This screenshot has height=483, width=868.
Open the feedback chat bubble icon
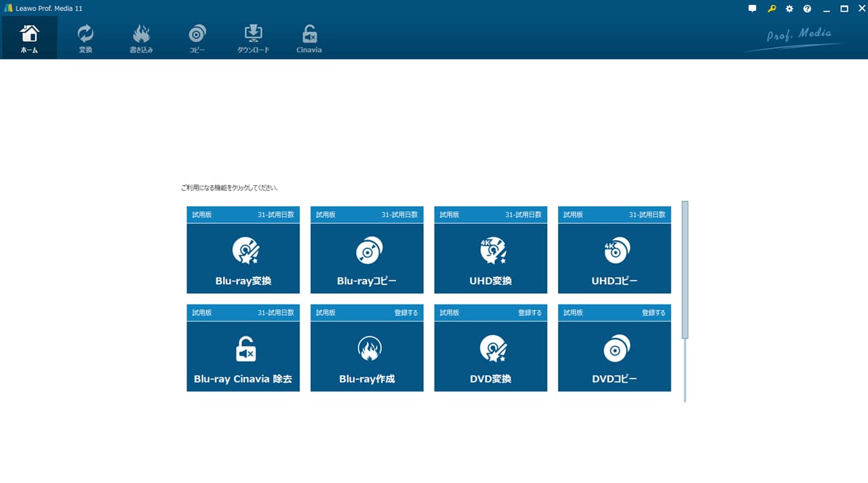tap(752, 9)
